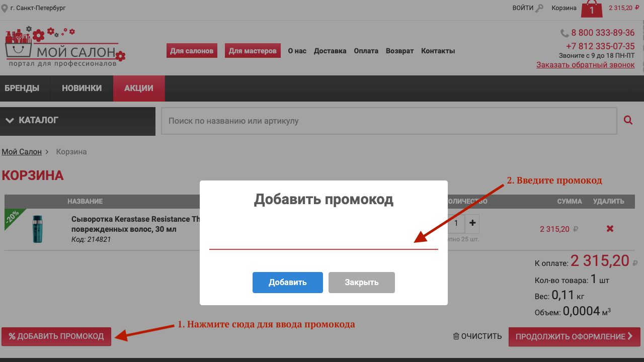Switch to Акции tab
The height and width of the screenshot is (362, 644).
pyautogui.click(x=139, y=88)
